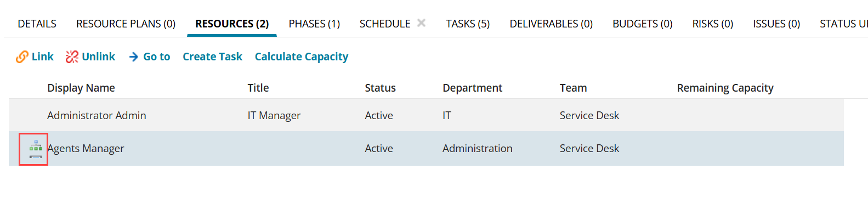Click the Unlink broken chain icon

coord(72,57)
